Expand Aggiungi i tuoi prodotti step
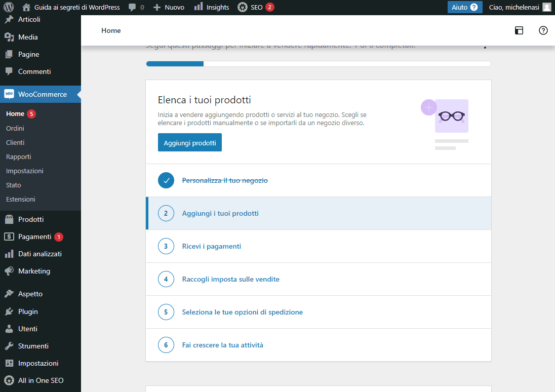This screenshot has height=392, width=555. [319, 213]
